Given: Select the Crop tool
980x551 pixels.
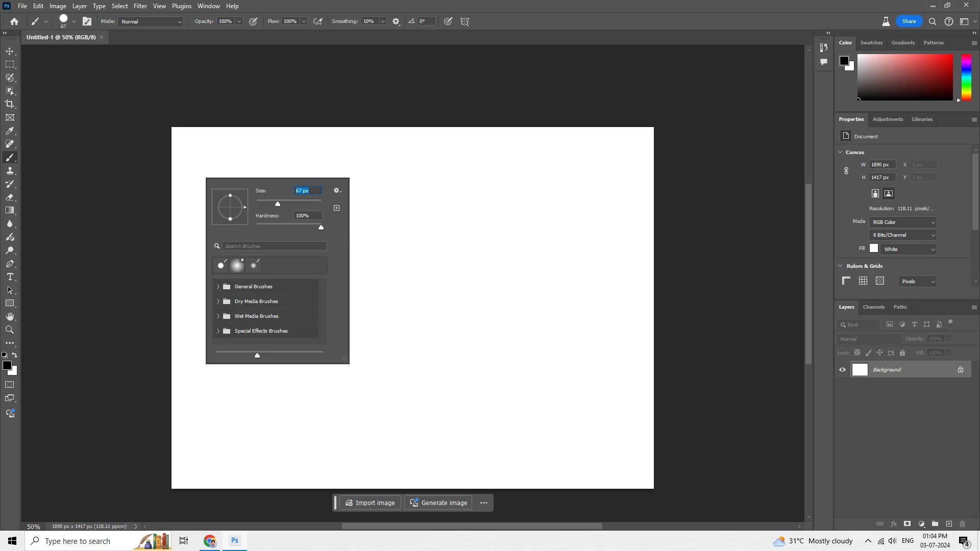Looking at the screenshot, I should point(10,104).
